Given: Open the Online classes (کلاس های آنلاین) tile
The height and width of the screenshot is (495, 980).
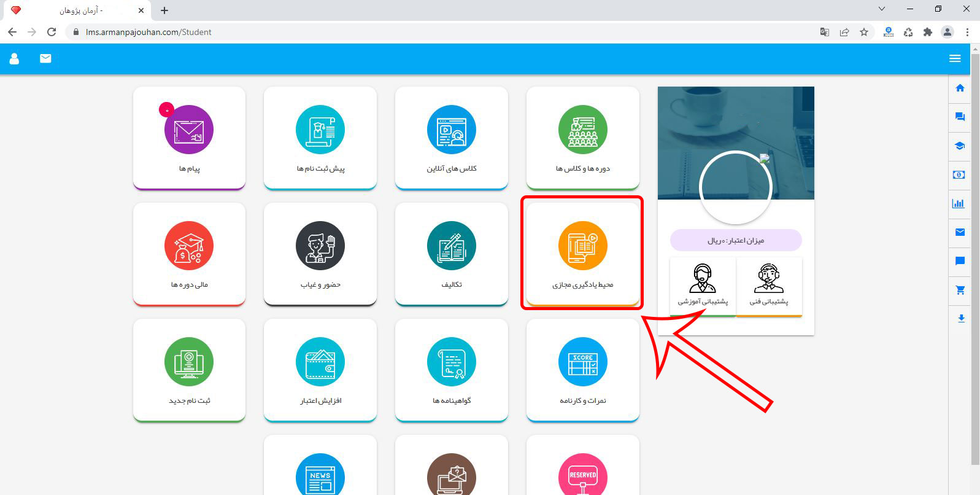Looking at the screenshot, I should [452, 138].
